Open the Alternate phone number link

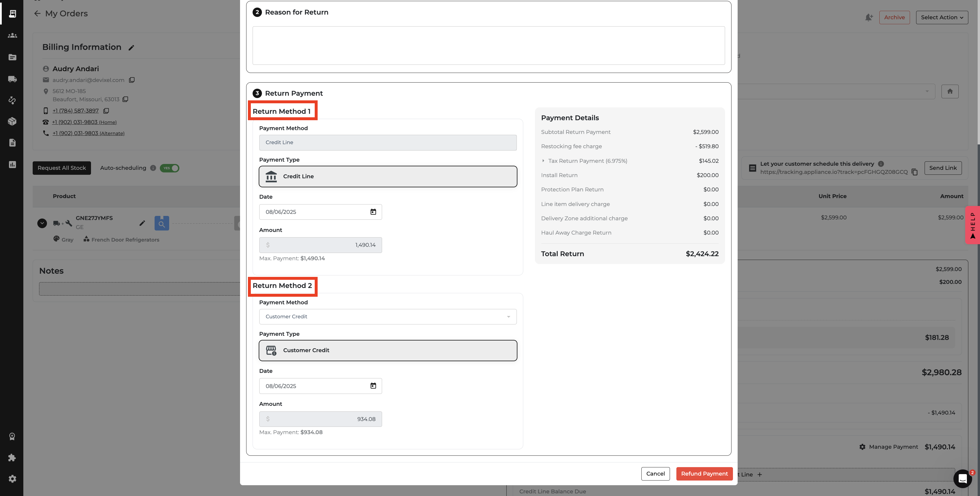(88, 133)
